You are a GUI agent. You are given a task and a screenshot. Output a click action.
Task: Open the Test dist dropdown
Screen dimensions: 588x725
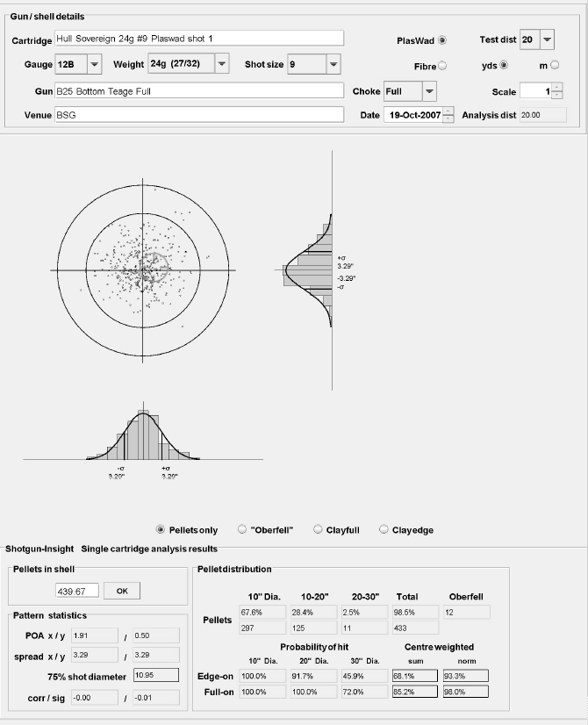[x=548, y=40]
